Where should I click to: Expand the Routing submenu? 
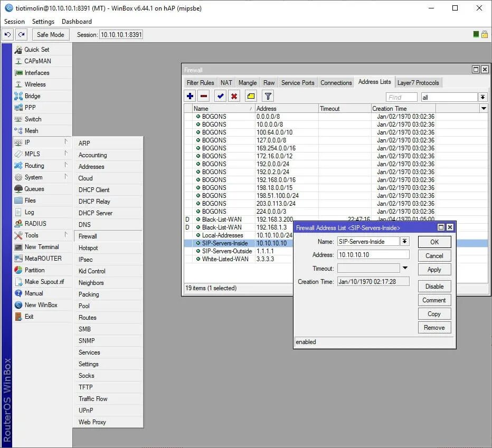pyautogui.click(x=42, y=166)
